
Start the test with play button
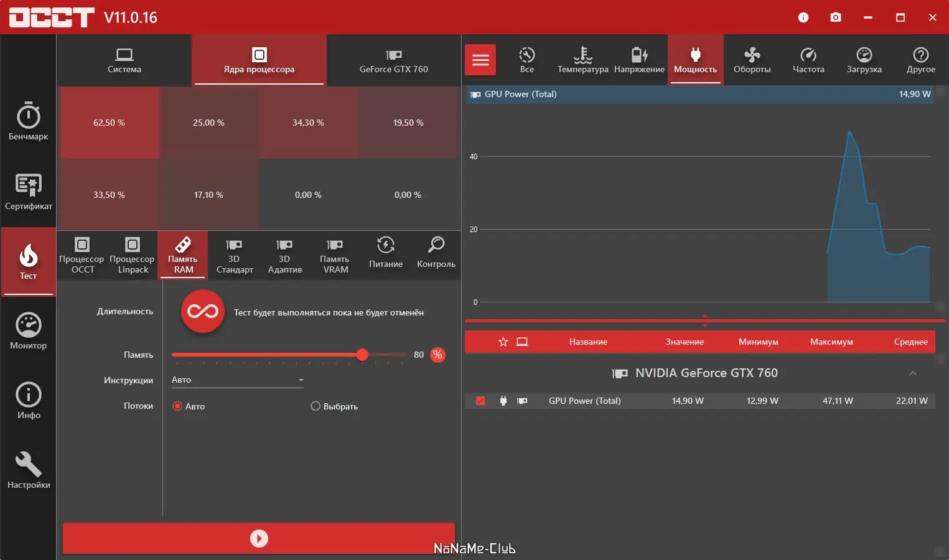[x=259, y=538]
